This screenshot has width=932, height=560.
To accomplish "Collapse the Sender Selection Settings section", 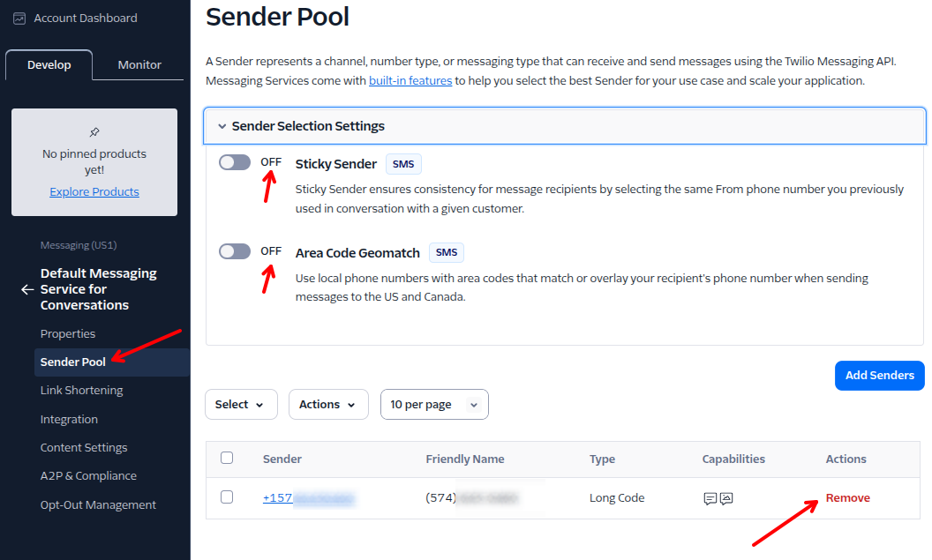I will (222, 125).
